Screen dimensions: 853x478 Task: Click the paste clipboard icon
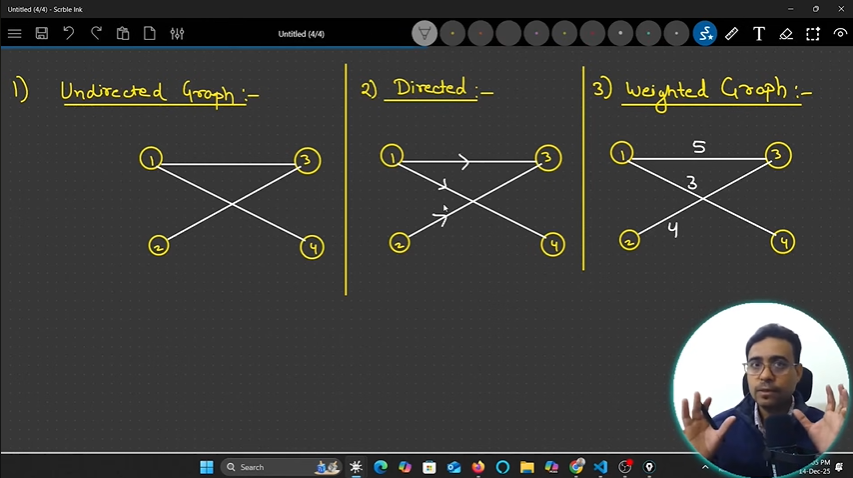pos(123,34)
